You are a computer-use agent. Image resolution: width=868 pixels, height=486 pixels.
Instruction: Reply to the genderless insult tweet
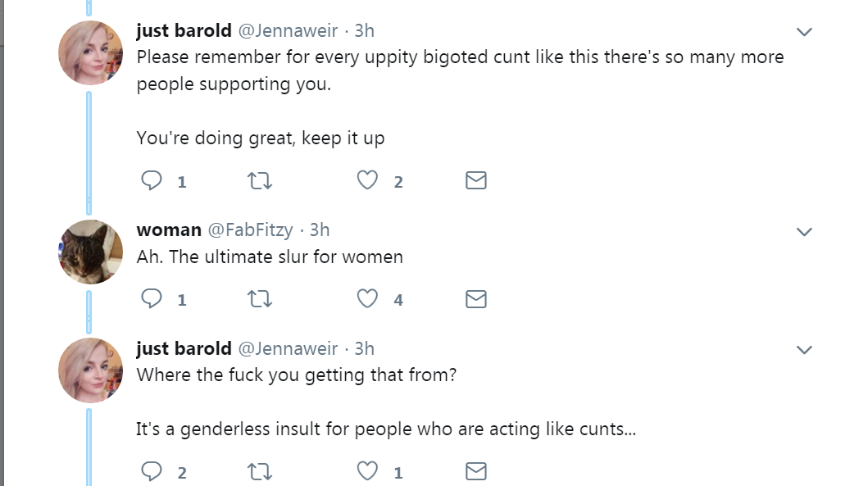coord(152,471)
